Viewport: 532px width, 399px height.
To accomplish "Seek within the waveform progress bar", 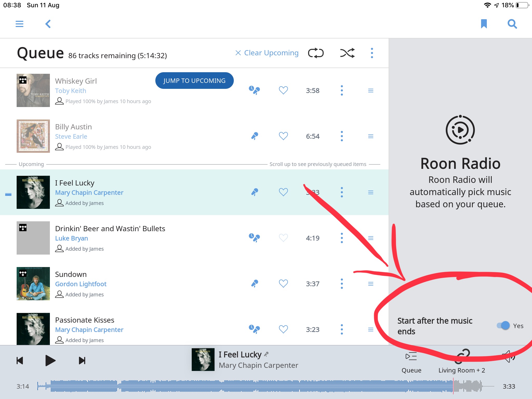I will (x=266, y=386).
